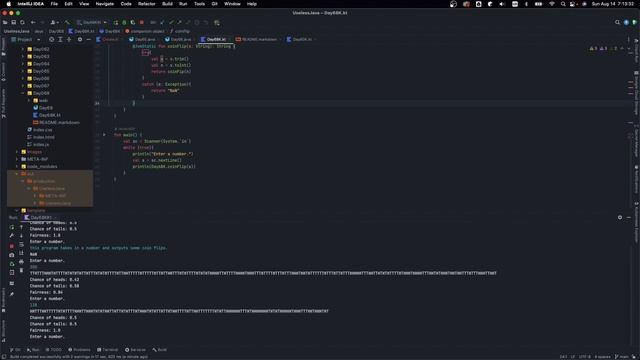Click the red Stop icon in Run panel
The image size is (640, 360).
[12, 246]
